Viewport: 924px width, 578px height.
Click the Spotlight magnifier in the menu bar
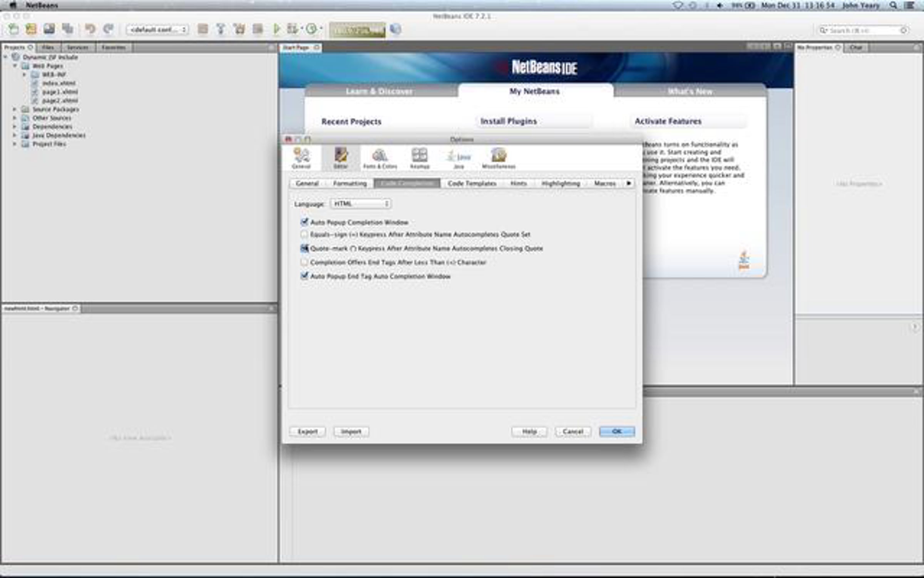(x=894, y=5)
